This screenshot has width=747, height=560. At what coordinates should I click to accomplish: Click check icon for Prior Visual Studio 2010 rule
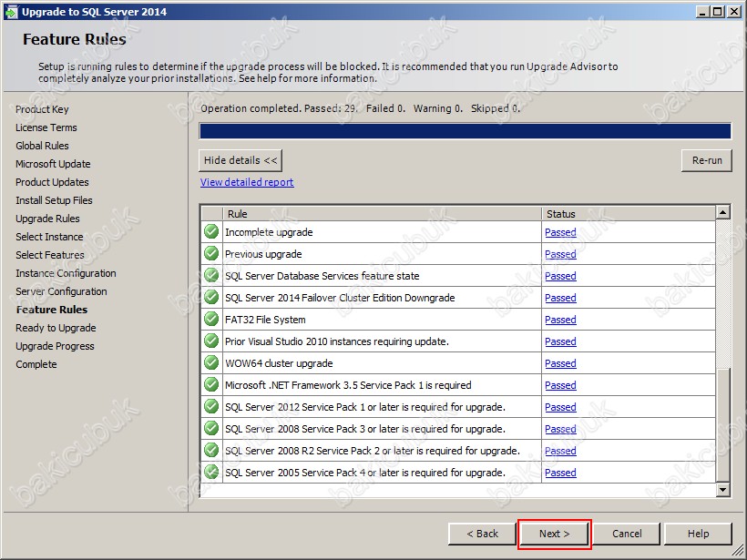click(x=211, y=341)
